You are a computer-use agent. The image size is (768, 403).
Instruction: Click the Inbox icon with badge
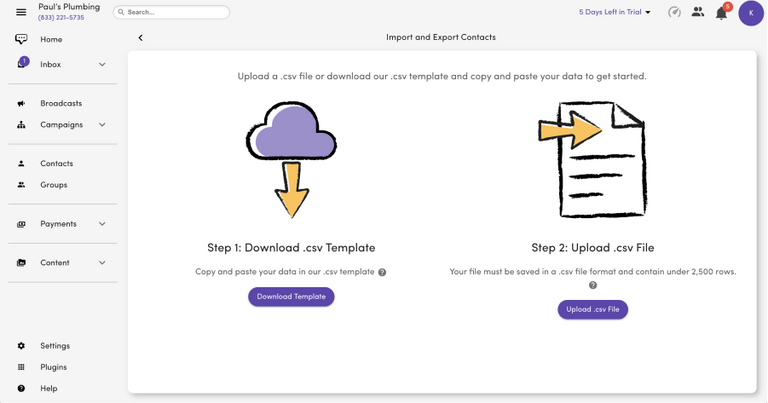tap(22, 63)
